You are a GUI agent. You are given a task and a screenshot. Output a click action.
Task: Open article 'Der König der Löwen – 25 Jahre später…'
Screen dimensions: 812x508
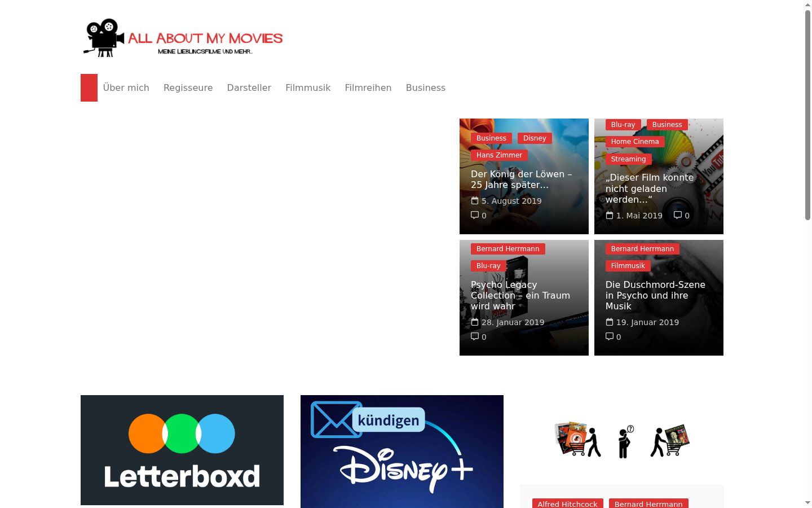point(522,179)
